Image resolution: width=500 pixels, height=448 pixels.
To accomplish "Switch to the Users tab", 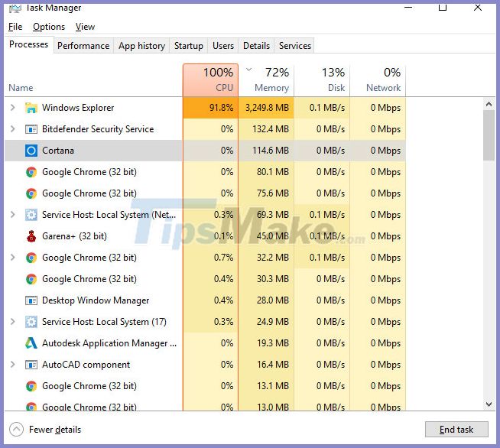I will [x=223, y=46].
